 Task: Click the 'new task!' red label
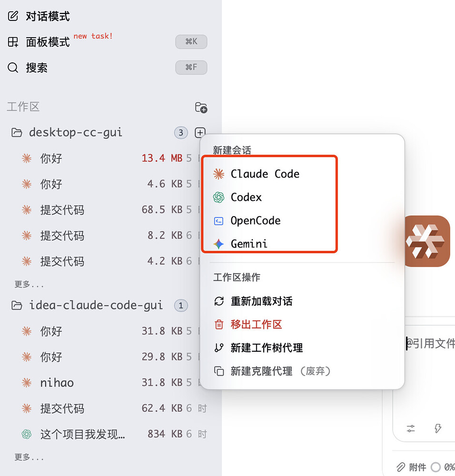93,36
